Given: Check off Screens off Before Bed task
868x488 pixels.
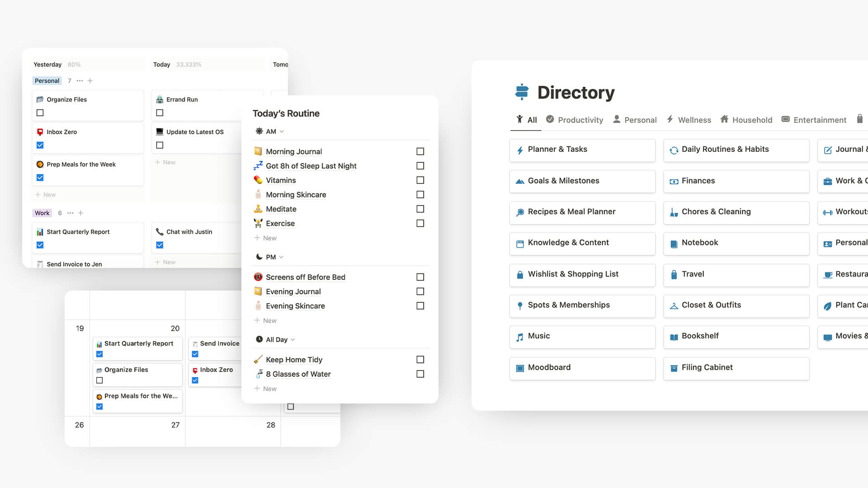Looking at the screenshot, I should (420, 277).
